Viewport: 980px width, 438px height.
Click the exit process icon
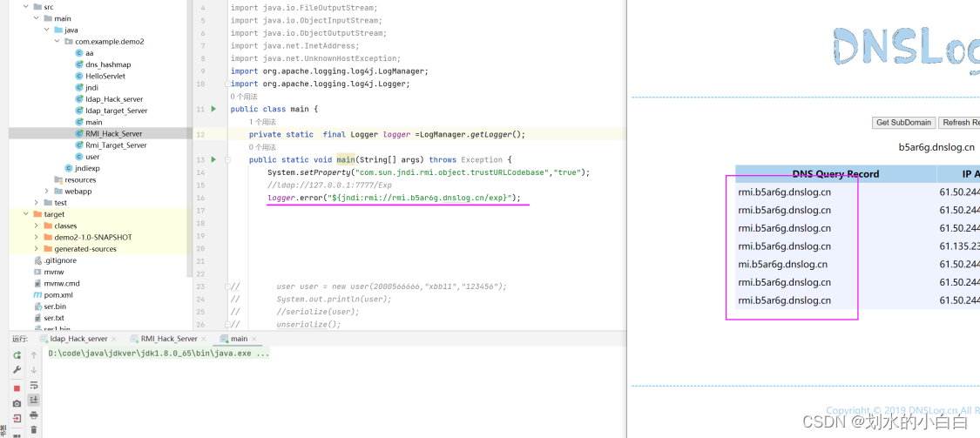17,418
